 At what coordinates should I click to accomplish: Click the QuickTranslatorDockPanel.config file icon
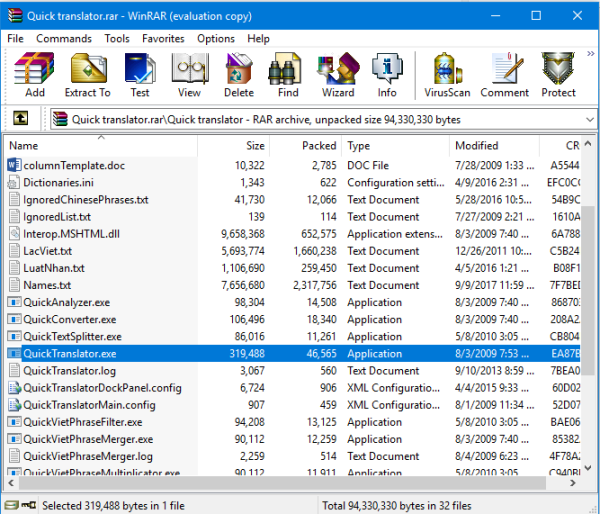[14, 388]
